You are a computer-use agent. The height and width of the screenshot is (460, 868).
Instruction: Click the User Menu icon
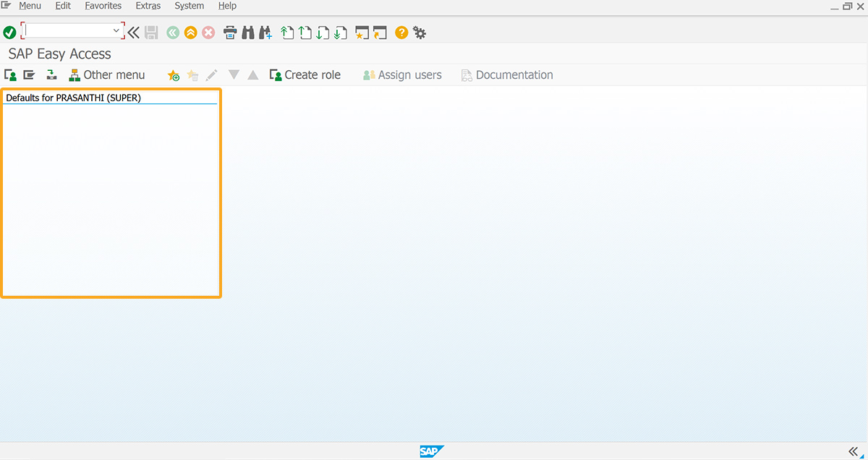[x=10, y=74]
